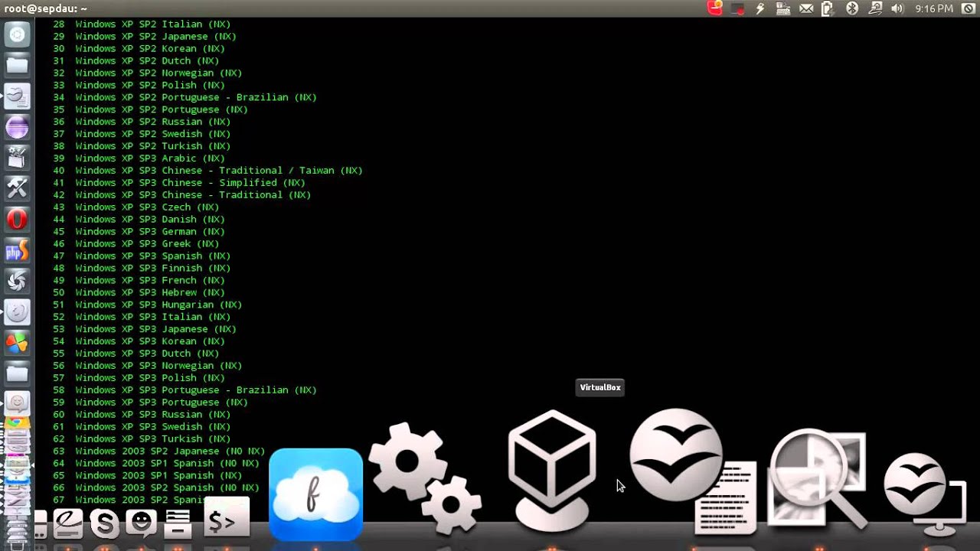Launch the Opera browser from the left launcher

pos(17,220)
